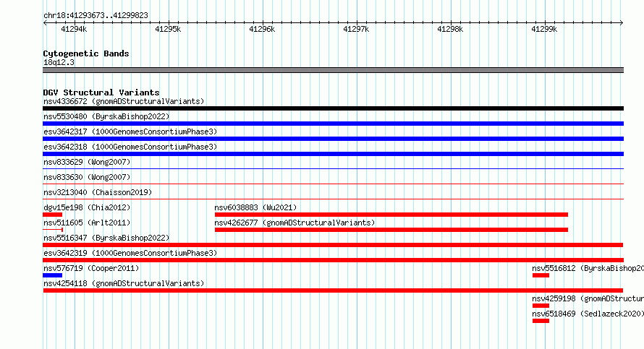Click the ruler's right arrow end
The width and height of the screenshot is (644, 349).
pos(622,23)
